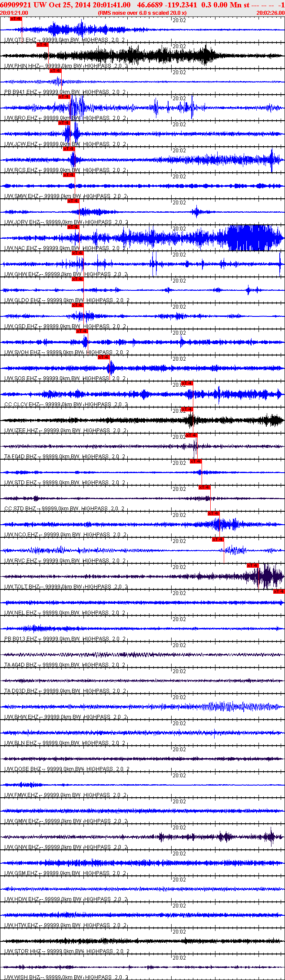
Task: Click the red pick marker on UW.NCO trace
Action: tap(213, 513)
